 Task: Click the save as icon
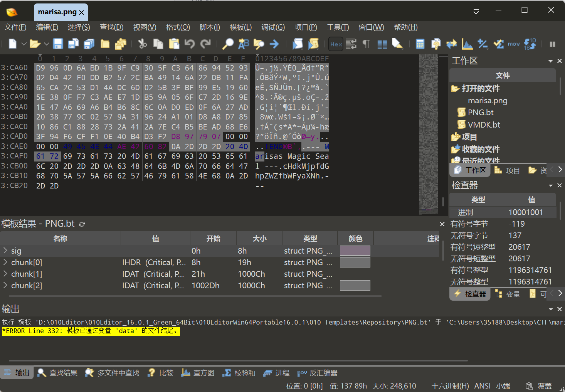click(x=73, y=44)
